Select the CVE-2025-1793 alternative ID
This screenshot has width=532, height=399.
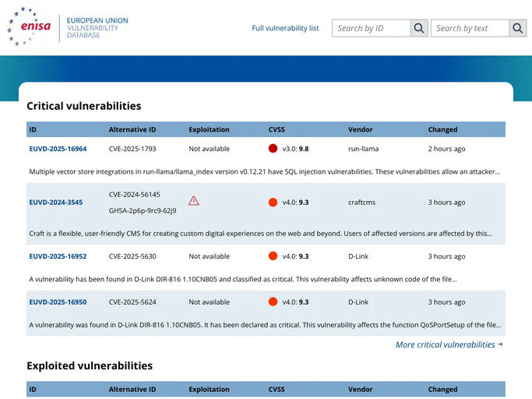[x=132, y=149]
